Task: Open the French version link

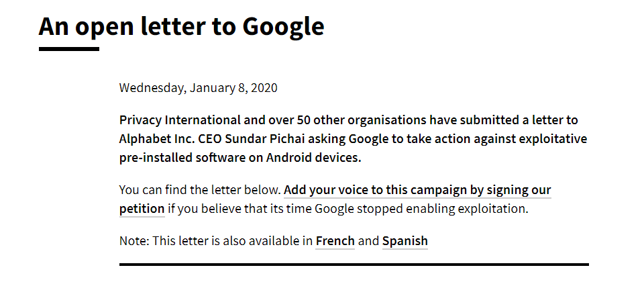Action: 335,240
